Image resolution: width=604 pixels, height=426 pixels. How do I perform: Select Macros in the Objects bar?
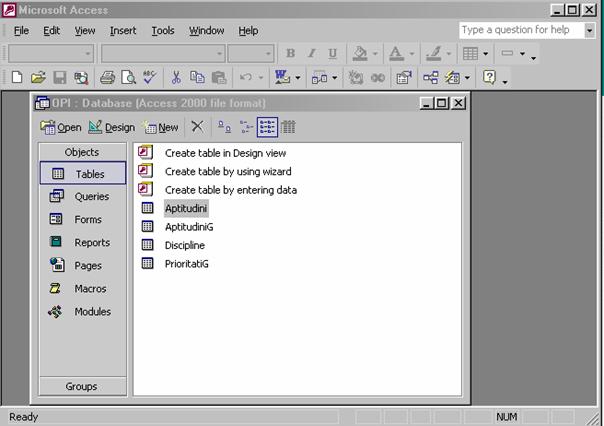tap(82, 288)
